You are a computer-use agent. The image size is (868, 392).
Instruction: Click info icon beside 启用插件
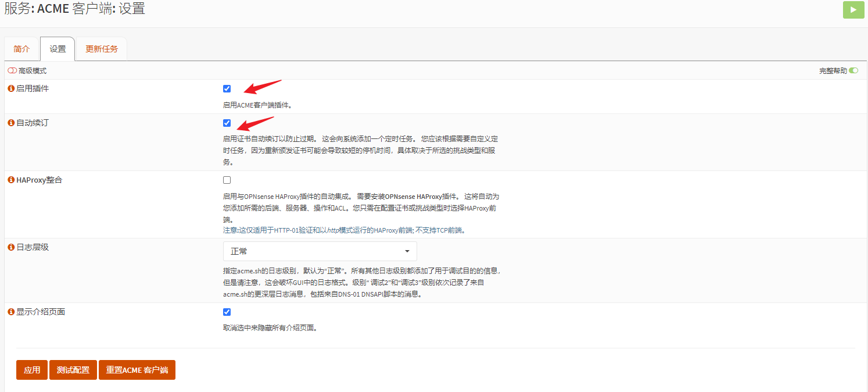tap(10, 88)
